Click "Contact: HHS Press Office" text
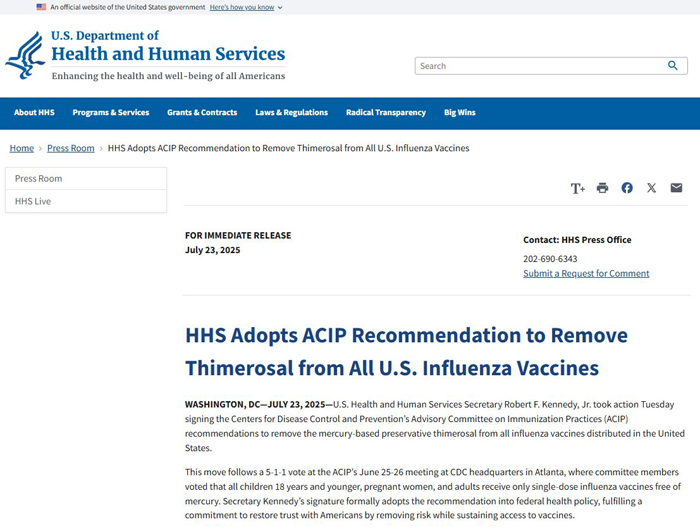This screenshot has width=700, height=529. click(577, 240)
